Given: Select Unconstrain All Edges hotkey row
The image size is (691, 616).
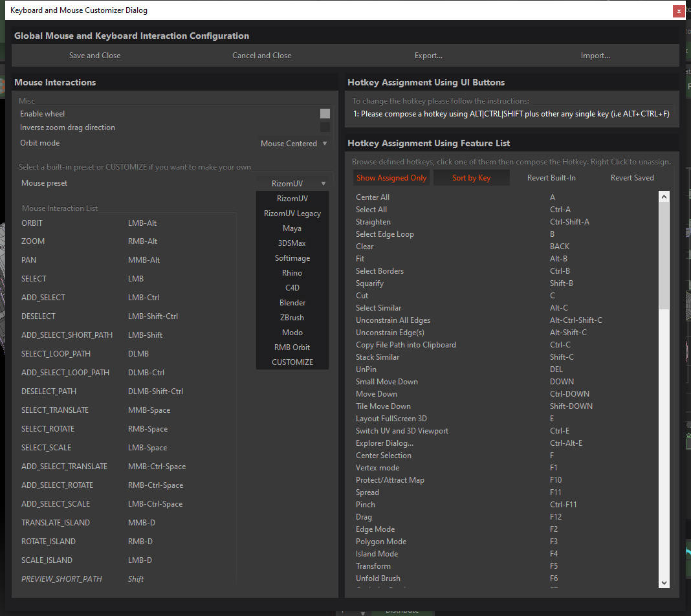Looking at the screenshot, I should 505,320.
